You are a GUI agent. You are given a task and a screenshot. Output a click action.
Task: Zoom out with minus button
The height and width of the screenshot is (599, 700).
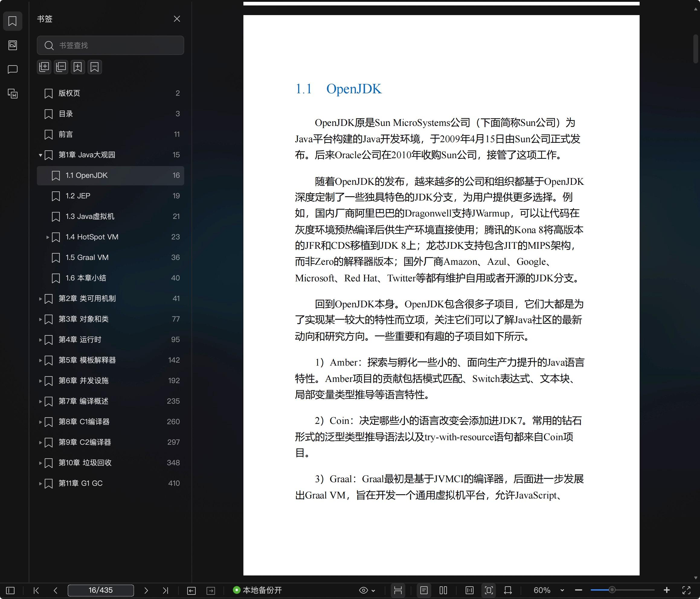click(578, 590)
